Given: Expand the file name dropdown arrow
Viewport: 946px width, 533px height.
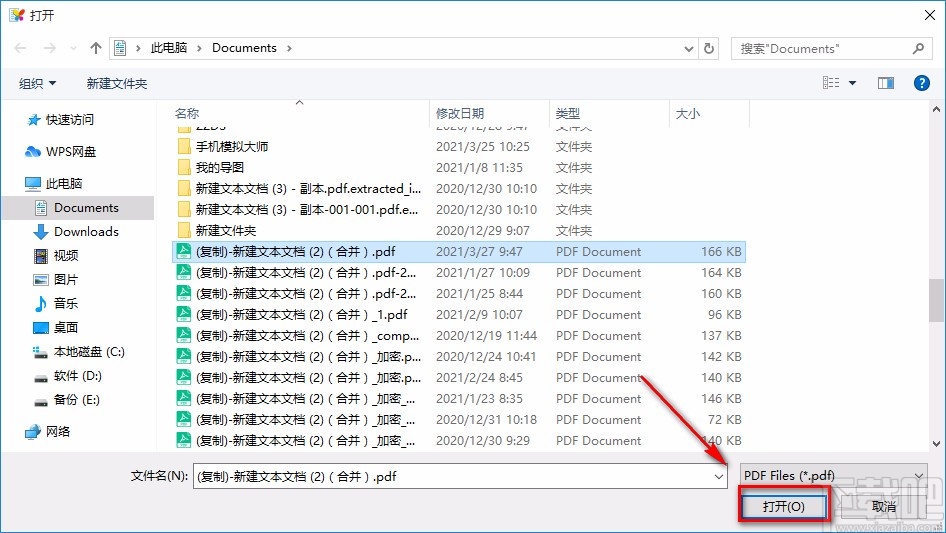Looking at the screenshot, I should 719,476.
